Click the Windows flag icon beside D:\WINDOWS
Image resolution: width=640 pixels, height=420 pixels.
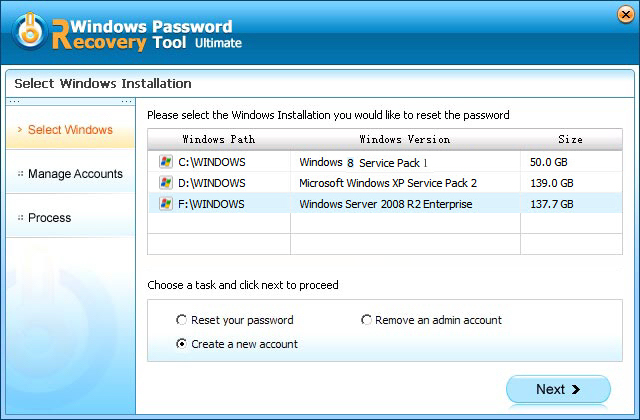click(165, 183)
